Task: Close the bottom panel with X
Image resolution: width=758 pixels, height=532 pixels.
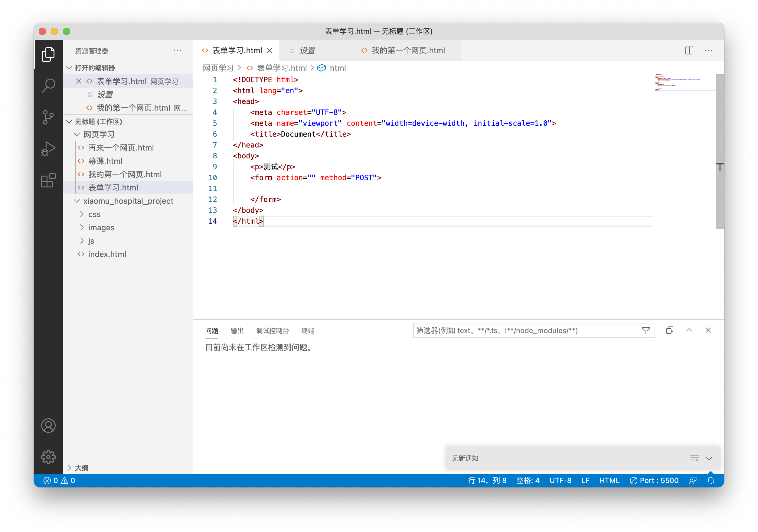Action: 708,330
